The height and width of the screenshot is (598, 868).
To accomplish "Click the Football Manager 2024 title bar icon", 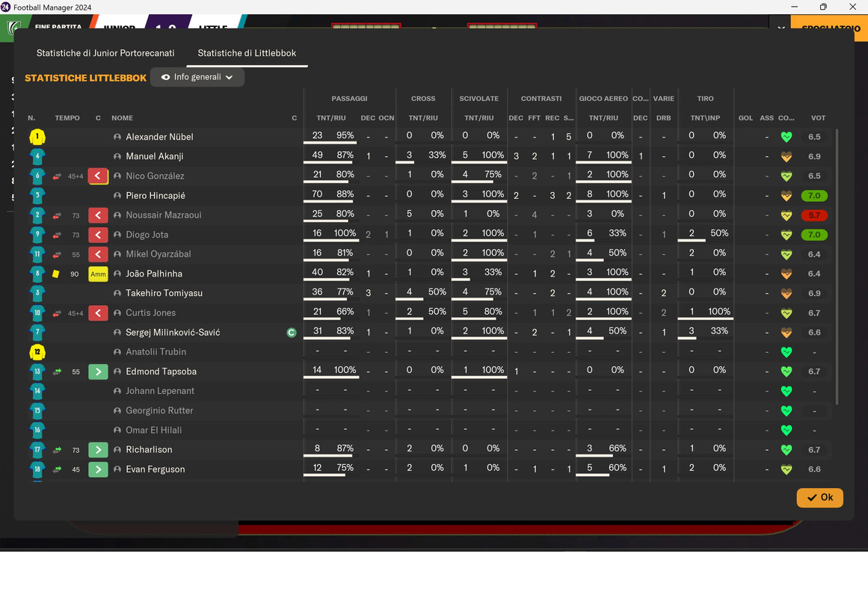I will click(5, 7).
